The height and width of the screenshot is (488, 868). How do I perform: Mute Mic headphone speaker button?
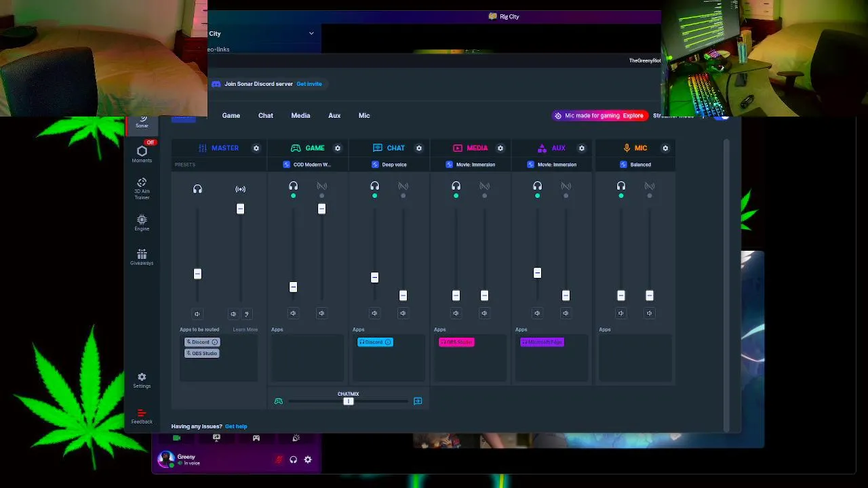pyautogui.click(x=621, y=313)
